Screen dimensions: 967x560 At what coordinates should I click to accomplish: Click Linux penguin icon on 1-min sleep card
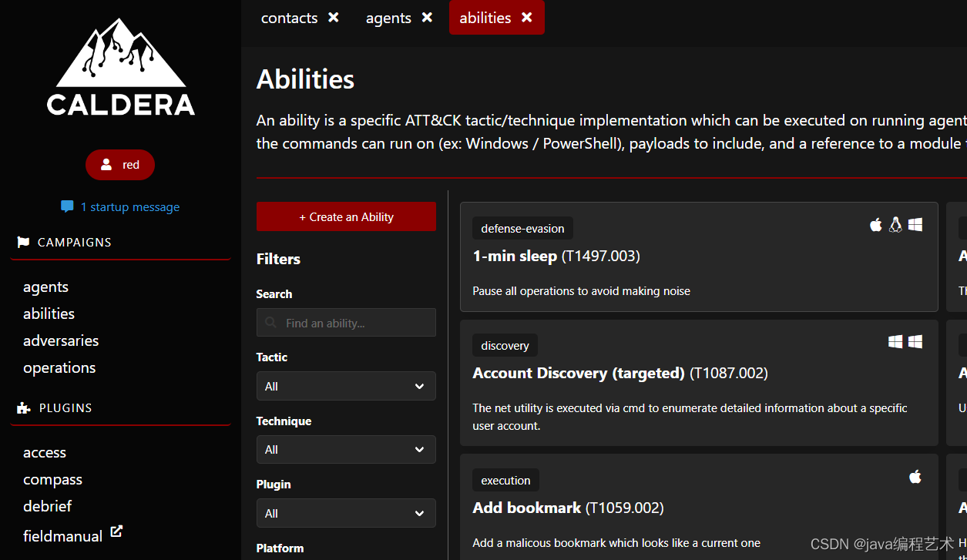pyautogui.click(x=895, y=225)
